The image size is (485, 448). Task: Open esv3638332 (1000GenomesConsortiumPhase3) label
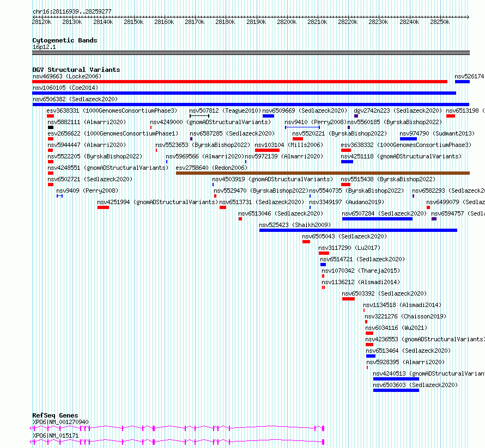pos(406,145)
